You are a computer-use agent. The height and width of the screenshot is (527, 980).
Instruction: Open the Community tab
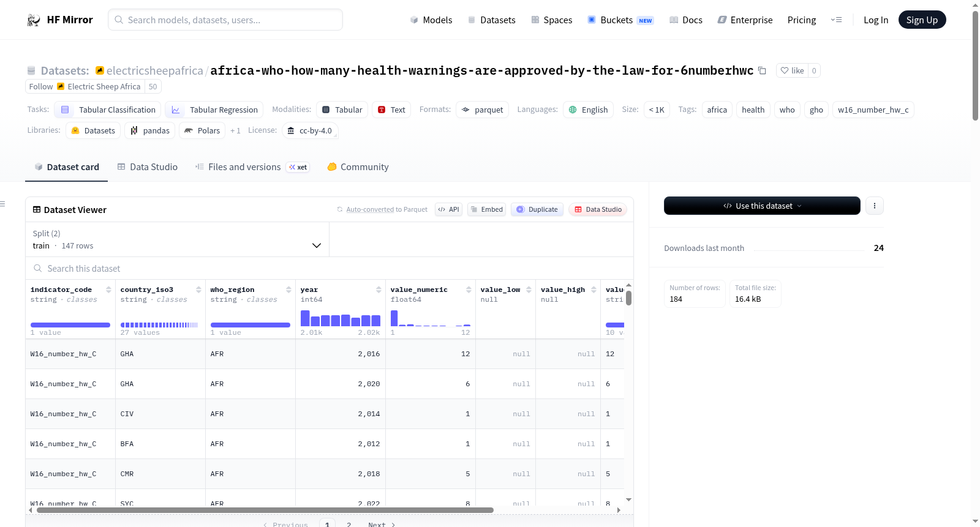pyautogui.click(x=358, y=167)
